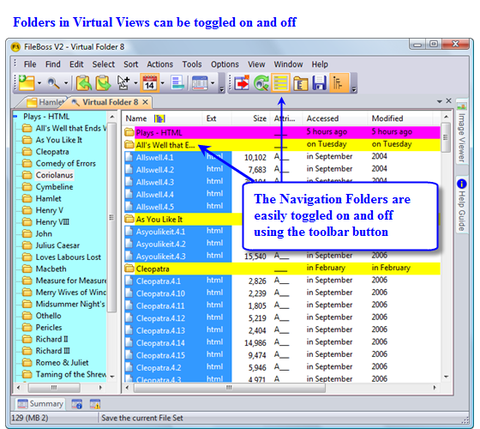Click the blue floppy disk save icon
The height and width of the screenshot is (429, 480).
pos(319,83)
